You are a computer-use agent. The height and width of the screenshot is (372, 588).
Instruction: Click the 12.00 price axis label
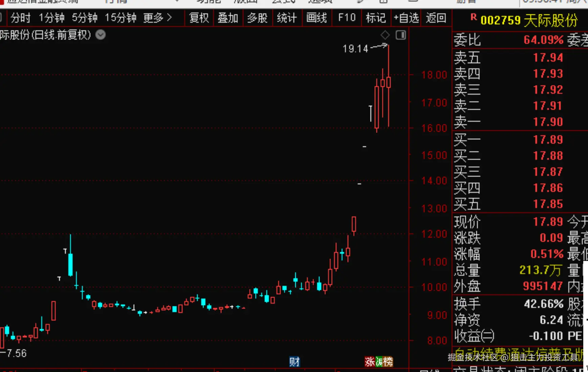point(434,234)
